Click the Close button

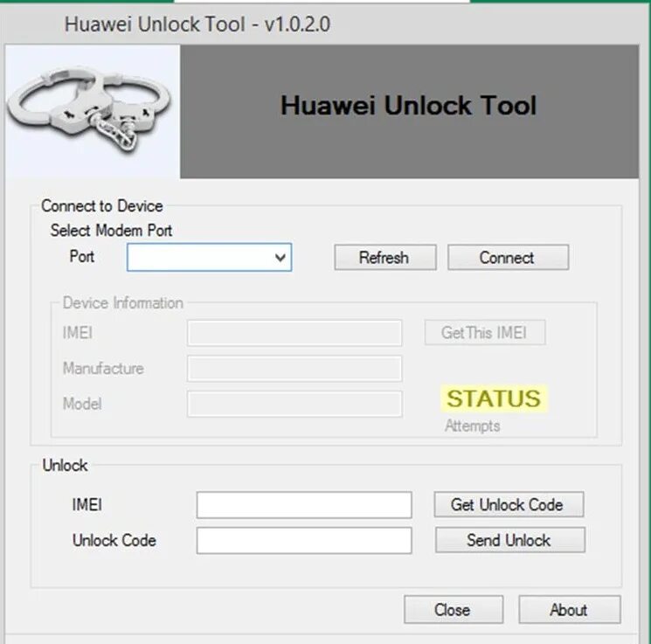pyautogui.click(x=454, y=610)
